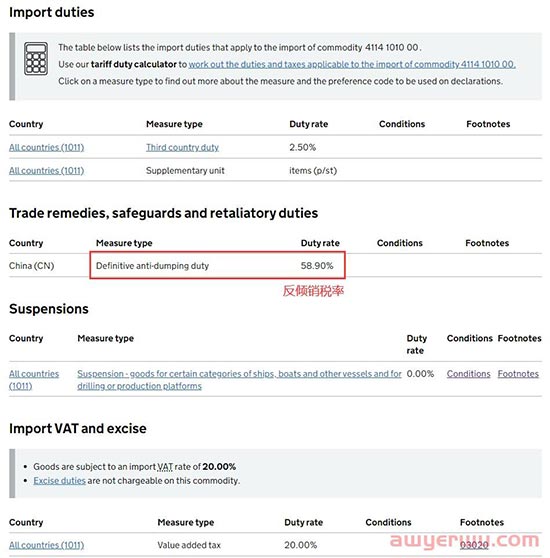Image resolution: width=550 pixels, height=558 pixels.
Task: Open the Excise duties link
Action: click(x=59, y=480)
